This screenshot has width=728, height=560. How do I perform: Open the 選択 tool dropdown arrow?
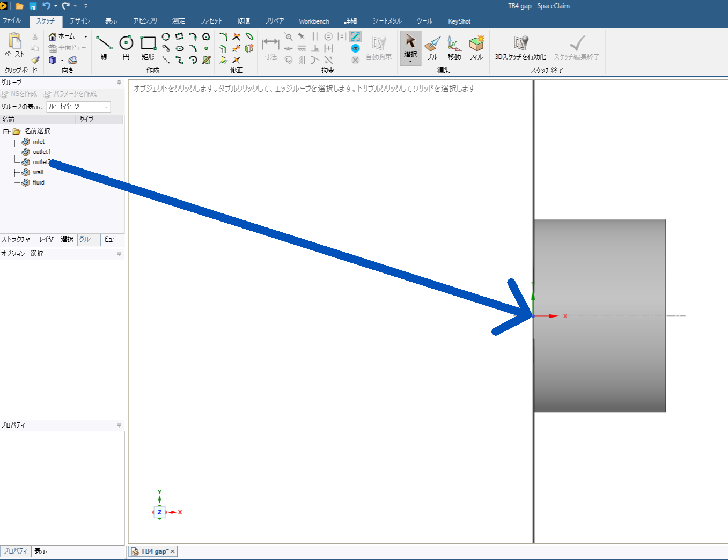click(x=410, y=62)
